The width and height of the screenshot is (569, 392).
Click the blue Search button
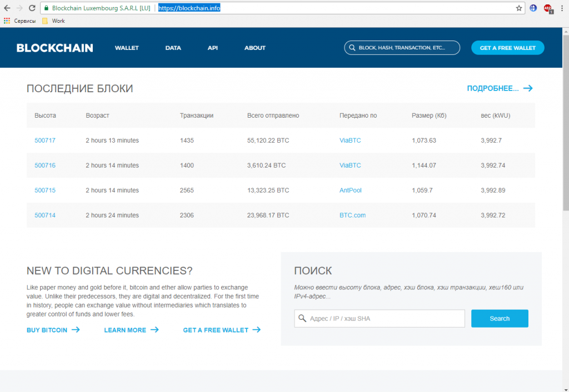(500, 318)
